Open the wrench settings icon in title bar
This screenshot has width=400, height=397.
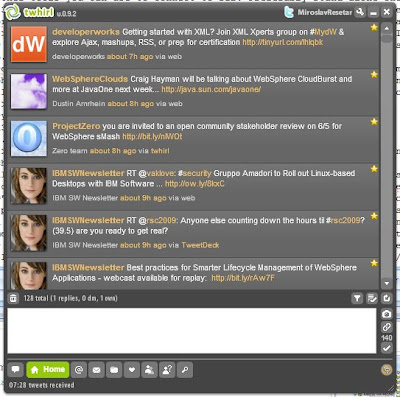pos(360,12)
